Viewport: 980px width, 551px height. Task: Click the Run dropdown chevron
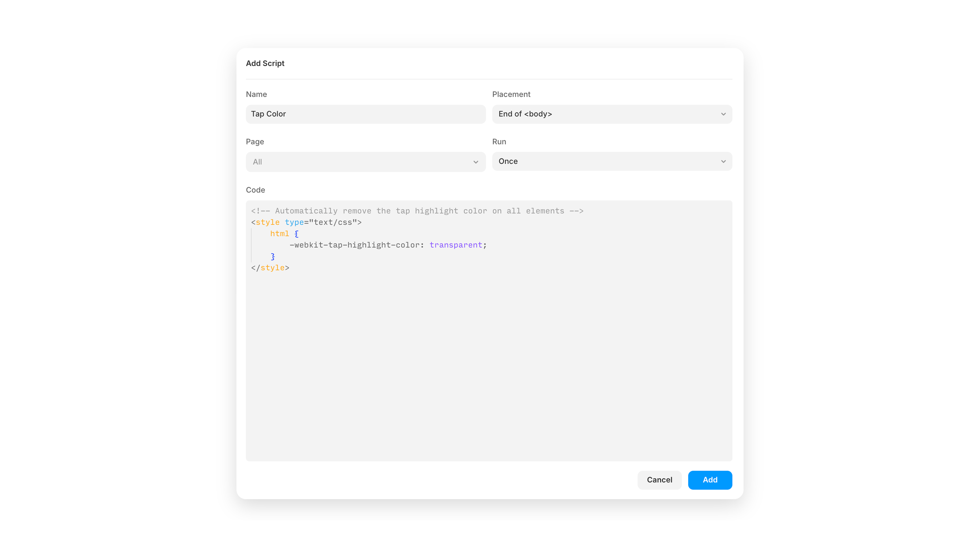(x=723, y=161)
